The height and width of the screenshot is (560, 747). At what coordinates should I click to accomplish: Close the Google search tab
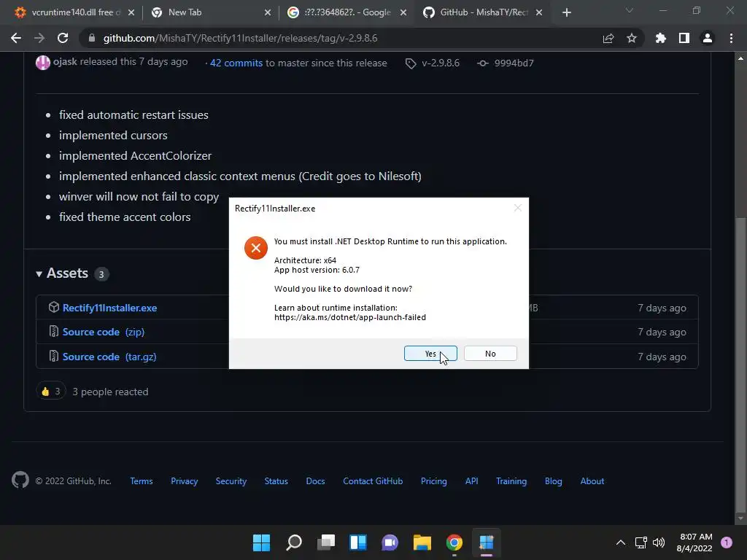(403, 12)
